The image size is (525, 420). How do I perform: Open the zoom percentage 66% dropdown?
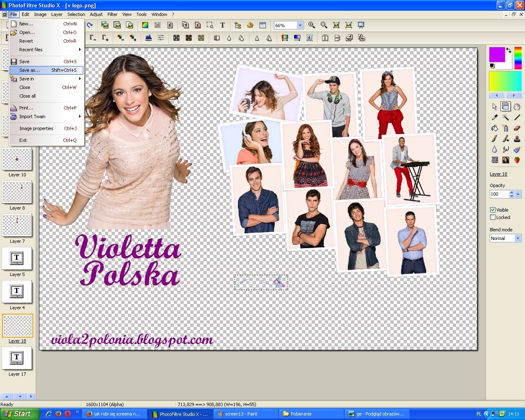coord(300,25)
